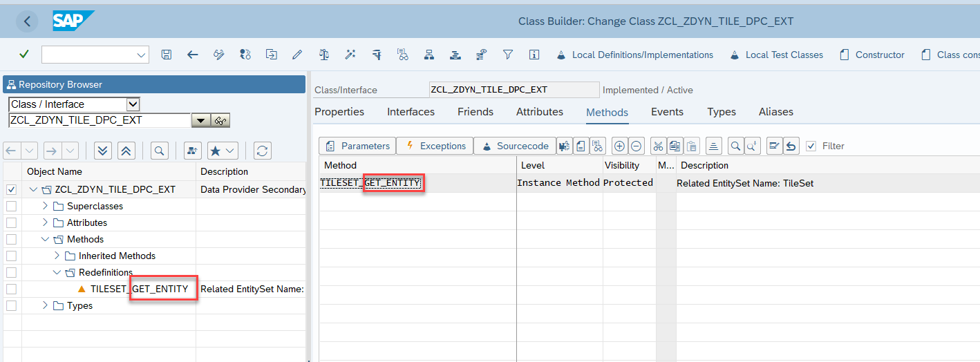Screen dimensions: 980x362
Task: Click the where-used glasses icon in methods toolbar
Action: pyautogui.click(x=598, y=146)
